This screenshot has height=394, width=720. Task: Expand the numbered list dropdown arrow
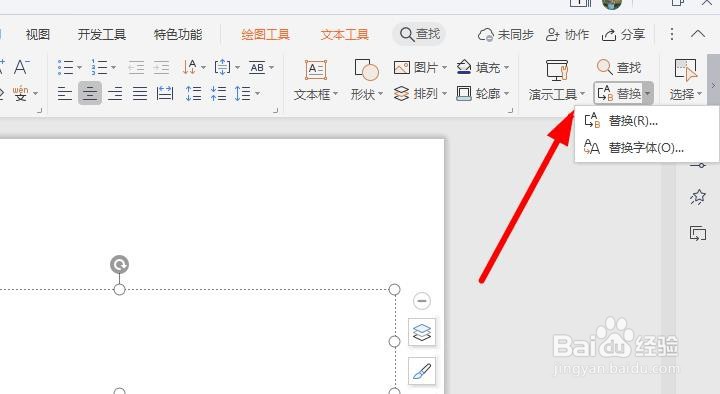(113, 68)
